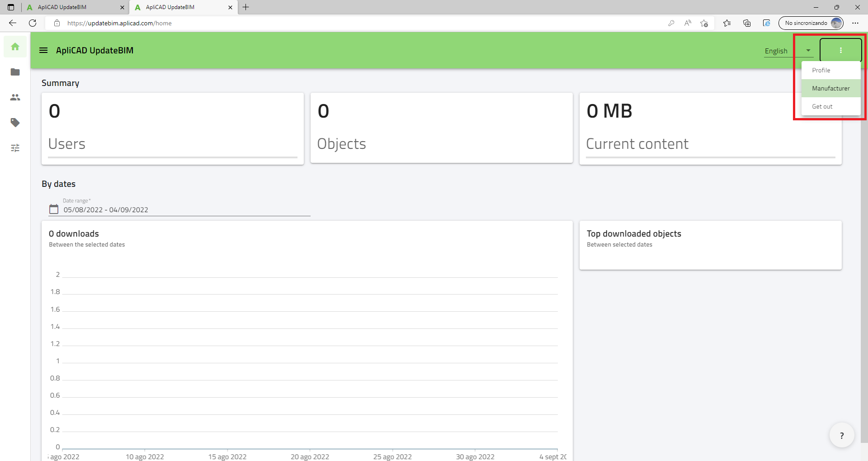Click the Internet Explorer mode icon
Screen dimensions: 868x461
click(767, 23)
